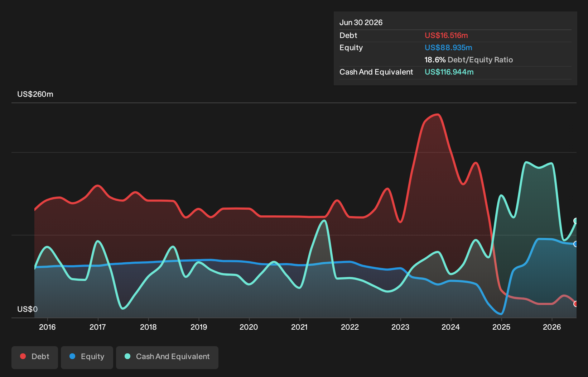Click the 2026 x-axis label

click(x=552, y=327)
